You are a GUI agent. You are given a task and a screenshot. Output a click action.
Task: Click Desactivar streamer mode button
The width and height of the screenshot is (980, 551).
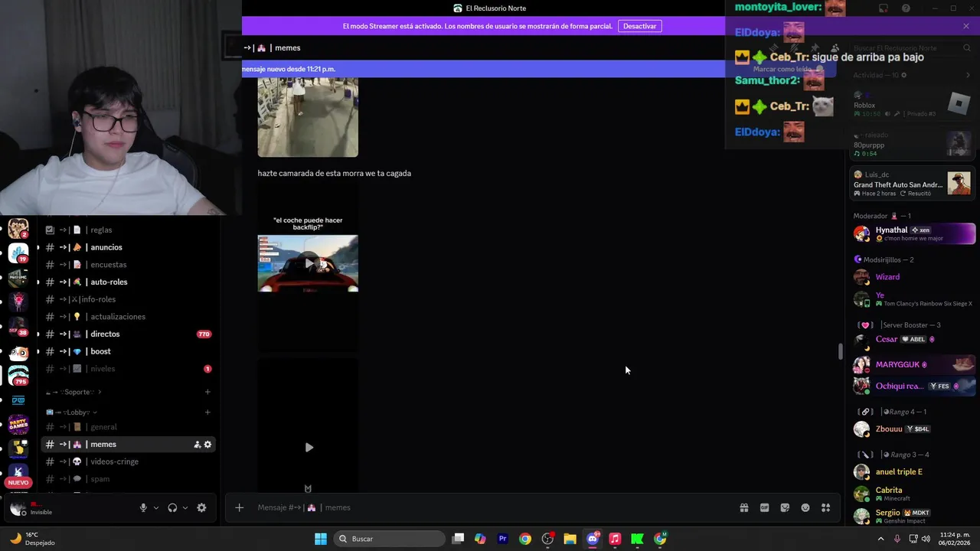[639, 26]
